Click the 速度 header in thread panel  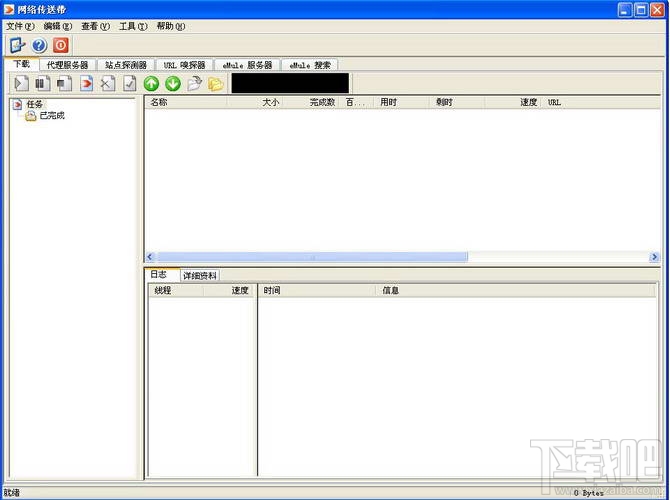pyautogui.click(x=229, y=291)
